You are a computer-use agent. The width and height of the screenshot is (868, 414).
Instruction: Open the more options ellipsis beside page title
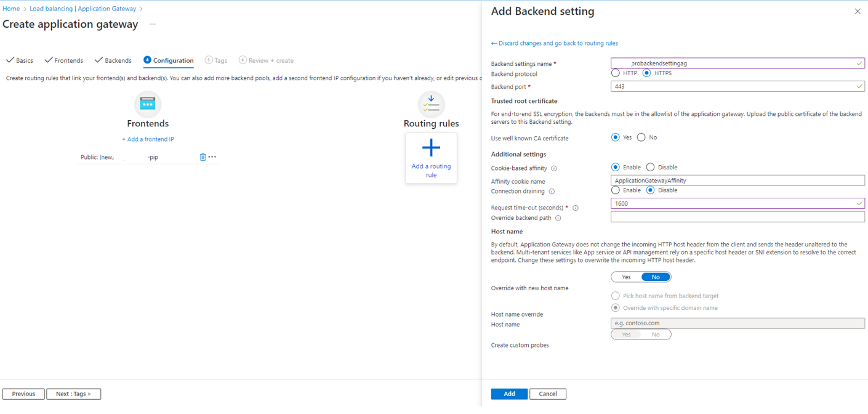153,25
